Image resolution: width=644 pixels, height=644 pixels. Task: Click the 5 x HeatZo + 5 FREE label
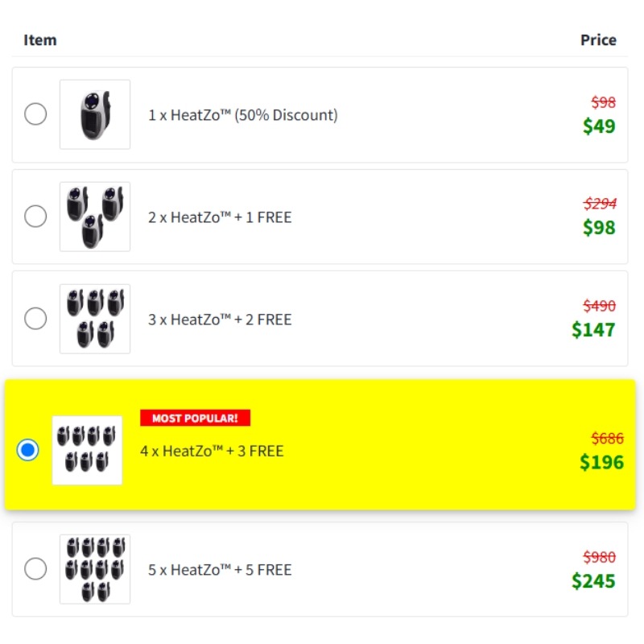[220, 570]
